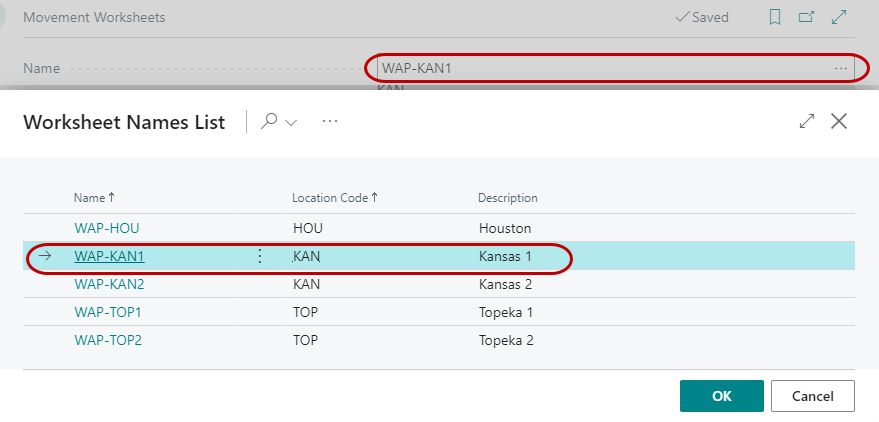Screen dimensions: 879x422
Task: Click the search magnifier icon in dialog
Action: click(x=268, y=121)
